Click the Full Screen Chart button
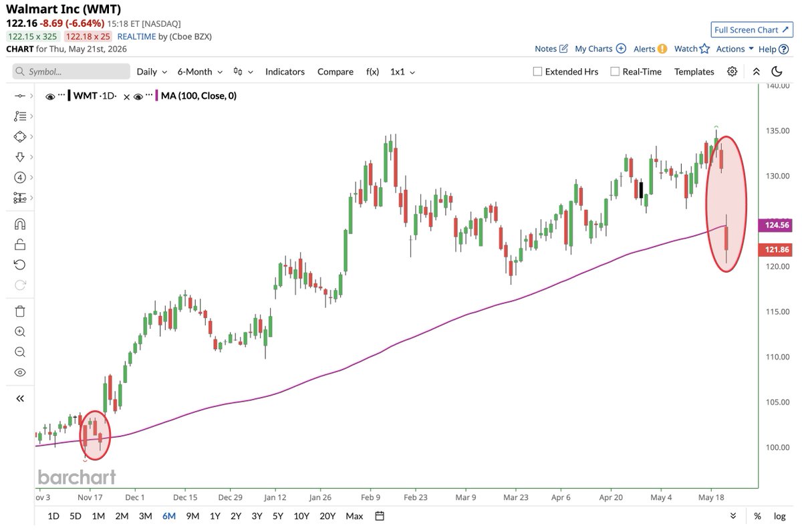The image size is (802, 532). (x=751, y=29)
